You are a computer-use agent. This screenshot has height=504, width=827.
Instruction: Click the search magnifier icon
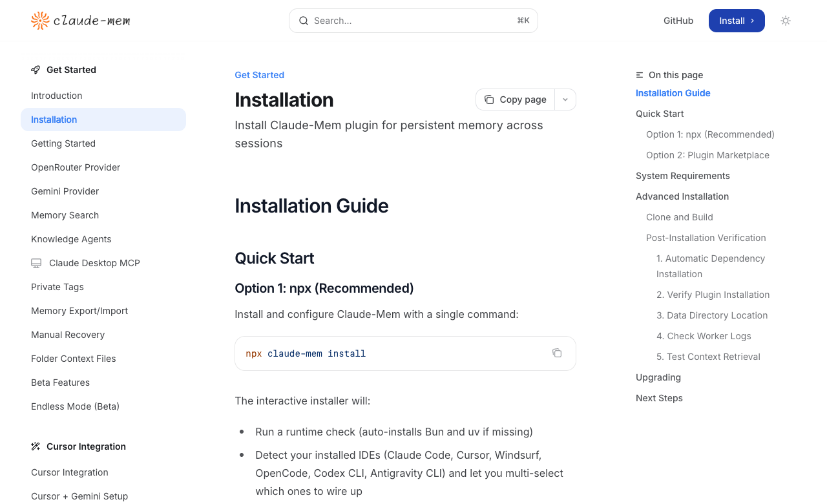(x=304, y=21)
